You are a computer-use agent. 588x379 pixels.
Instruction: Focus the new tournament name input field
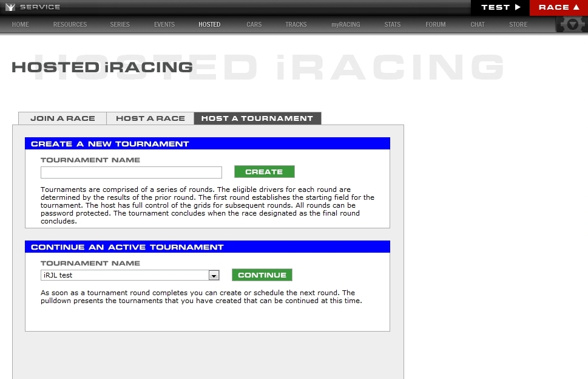pyautogui.click(x=131, y=172)
